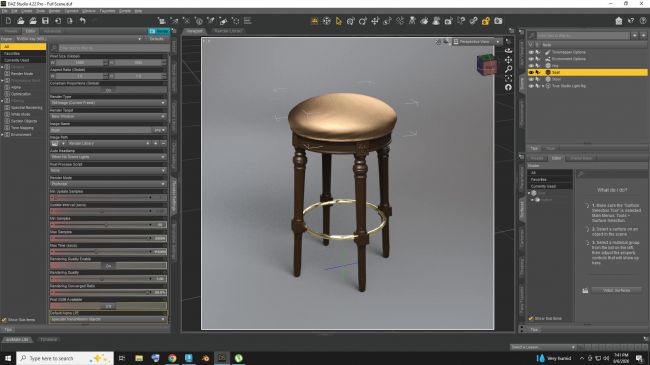Screen dimensions: 650x365
Task: Click the blue Render button in settings pane
Action: [159, 31]
